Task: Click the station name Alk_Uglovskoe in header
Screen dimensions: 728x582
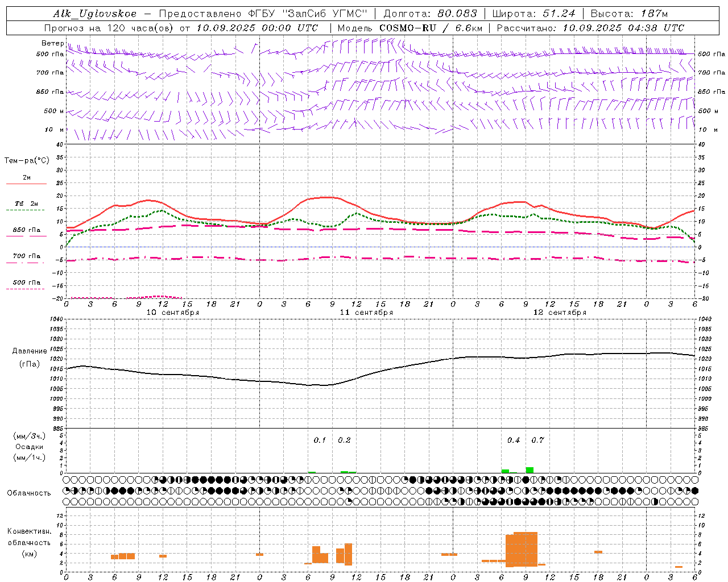Action: pos(95,14)
